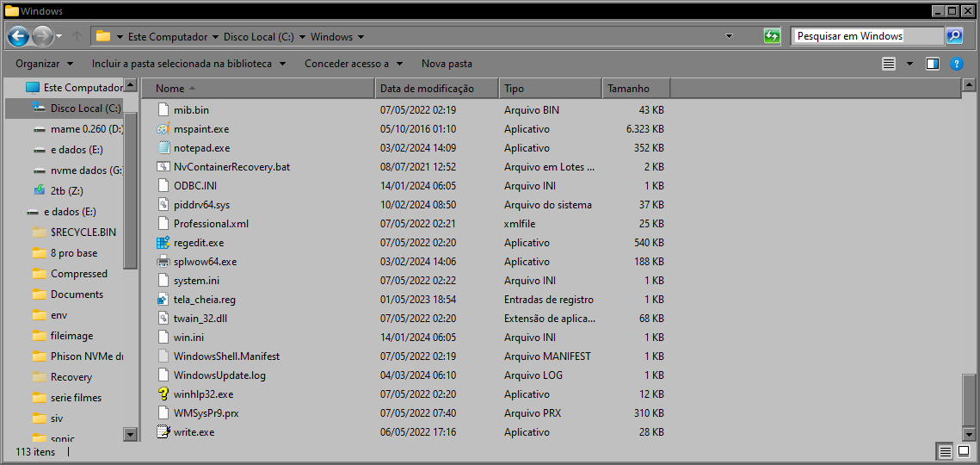Viewport: 980px width, 465px height.
Task: Click the file list scrollbar up arrow
Action: click(x=969, y=84)
